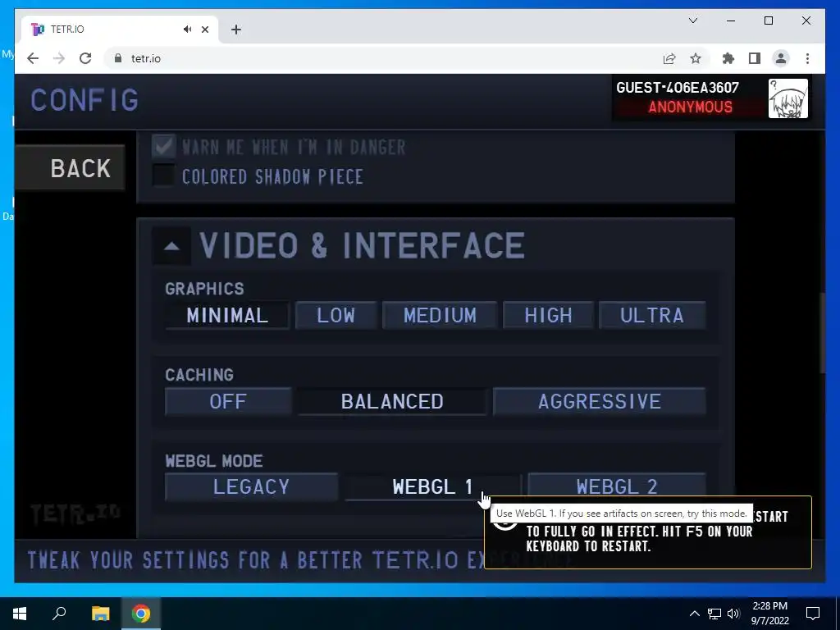The width and height of the screenshot is (840, 630).
Task: Set graphics to ULTRA
Action: point(652,315)
